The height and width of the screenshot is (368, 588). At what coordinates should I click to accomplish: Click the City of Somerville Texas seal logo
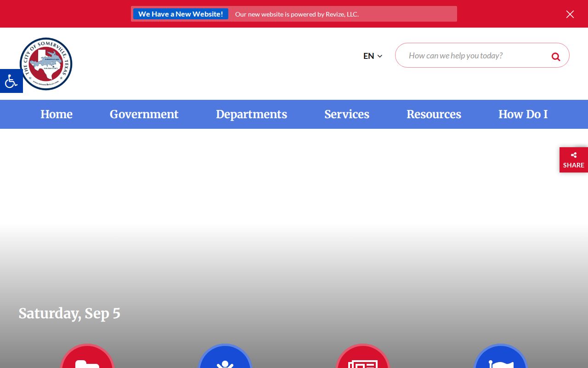pyautogui.click(x=46, y=64)
